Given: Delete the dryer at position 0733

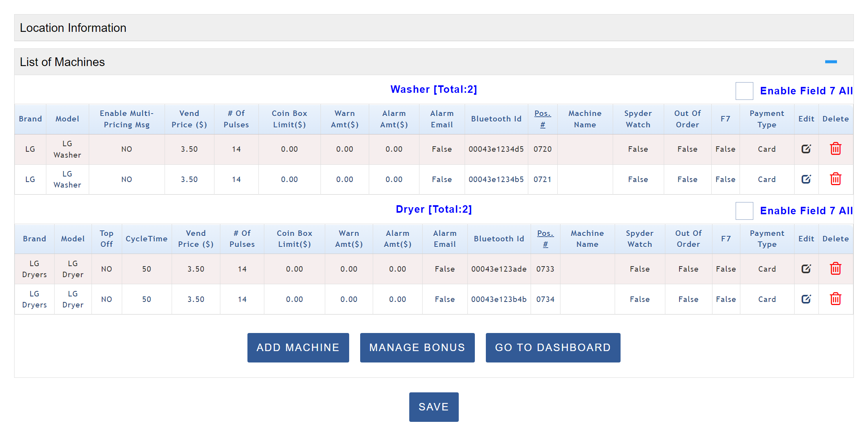Looking at the screenshot, I should (835, 269).
